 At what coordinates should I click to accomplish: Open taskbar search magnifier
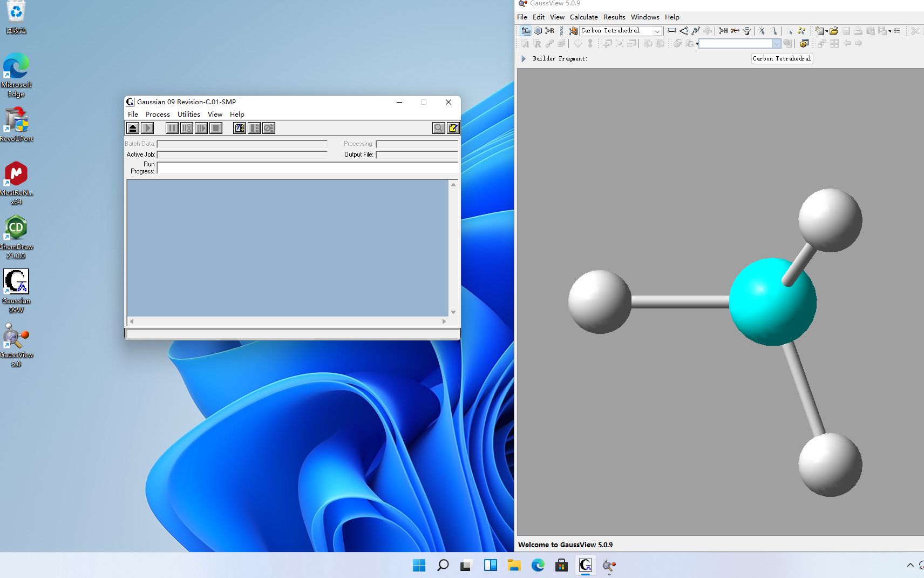point(443,565)
